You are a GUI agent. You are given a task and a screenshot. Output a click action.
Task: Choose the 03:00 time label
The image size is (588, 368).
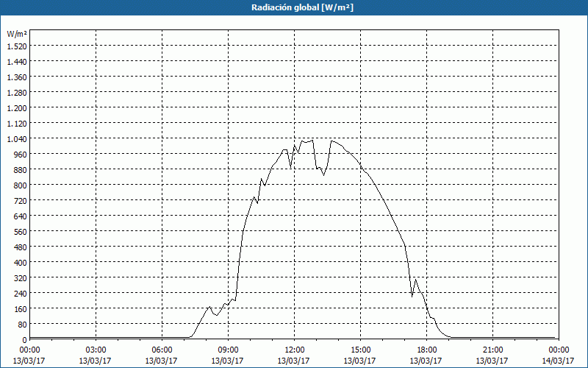click(x=96, y=350)
